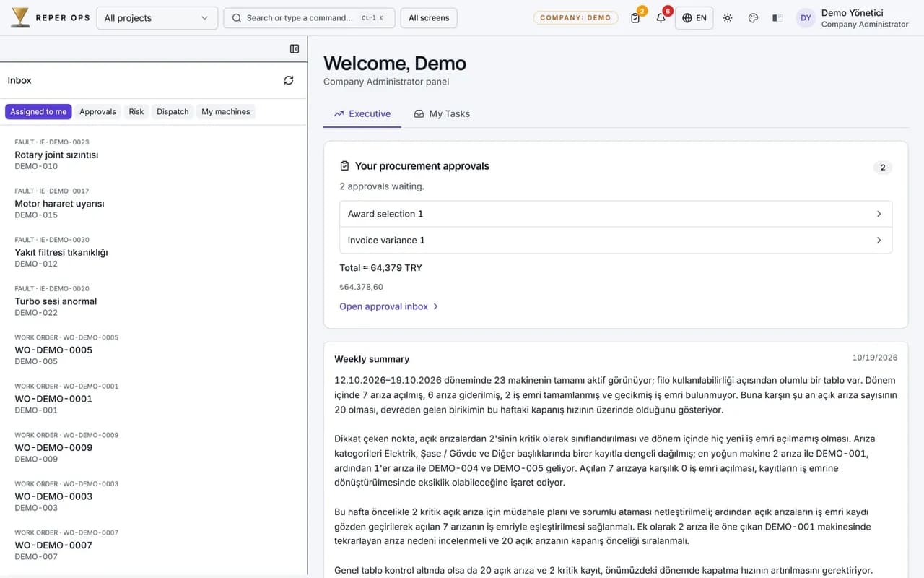Open work order WO-DEMO-0001
Viewport: 924px width, 578px height.
tap(154, 398)
